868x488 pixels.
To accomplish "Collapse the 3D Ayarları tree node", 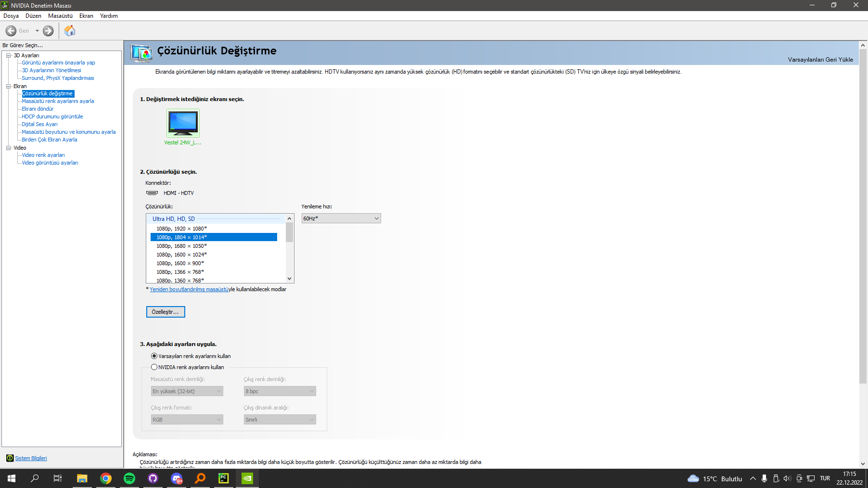I will click(8, 55).
